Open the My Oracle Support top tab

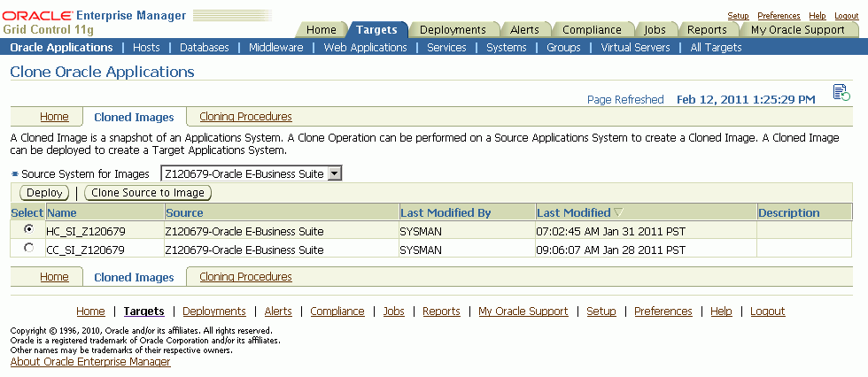click(798, 30)
